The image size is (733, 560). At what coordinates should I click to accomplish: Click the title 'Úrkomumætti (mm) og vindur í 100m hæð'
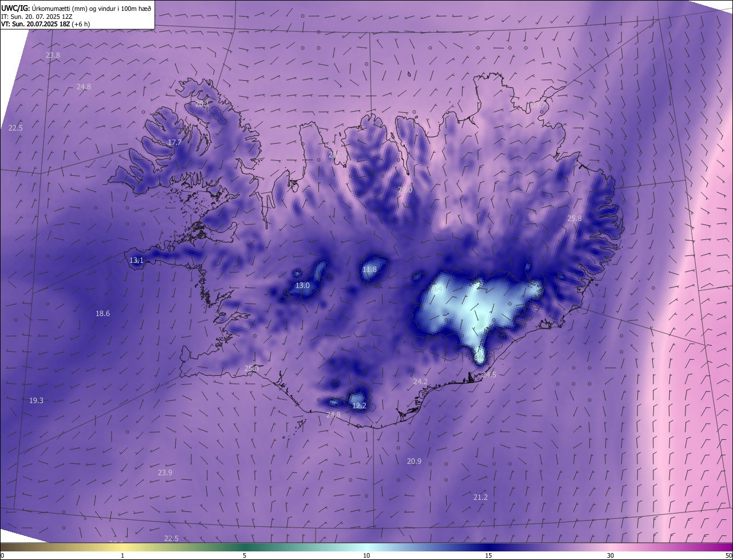pos(91,7)
